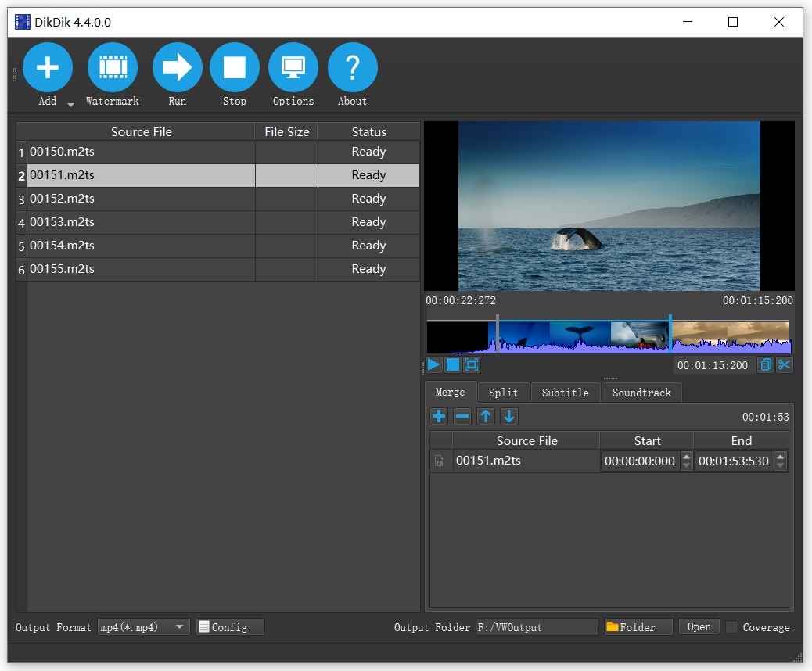Switch to the Soundtrack tab

(641, 392)
